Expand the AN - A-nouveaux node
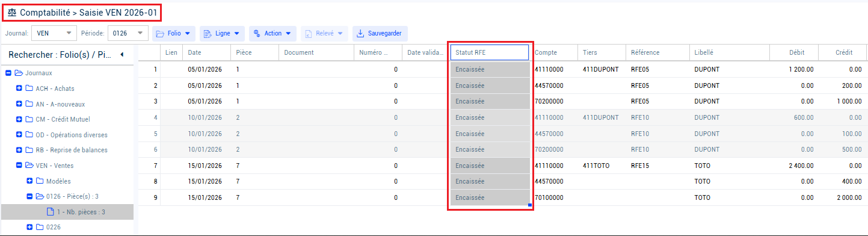The width and height of the screenshot is (868, 236). click(19, 104)
